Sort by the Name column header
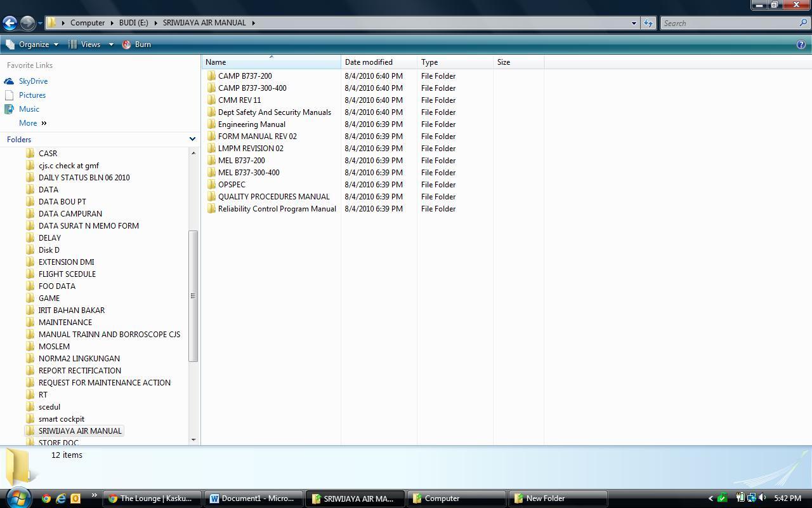 272,62
